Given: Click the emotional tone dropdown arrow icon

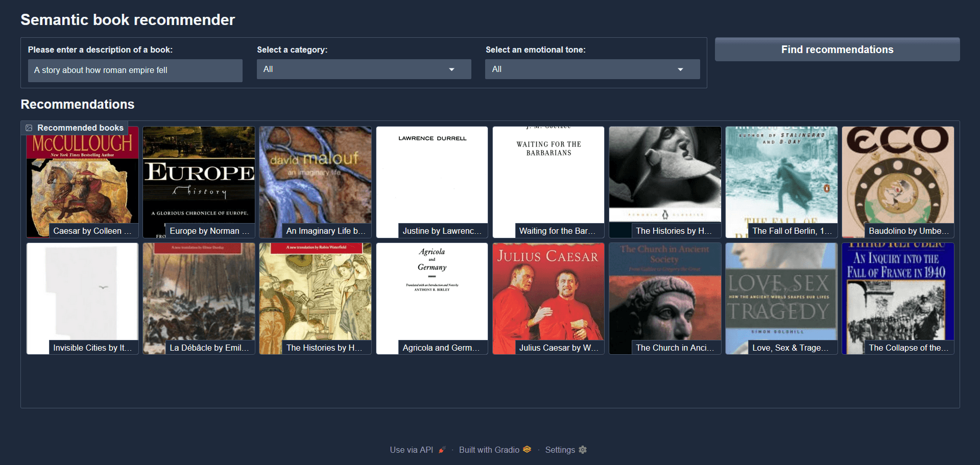Looking at the screenshot, I should tap(680, 69).
